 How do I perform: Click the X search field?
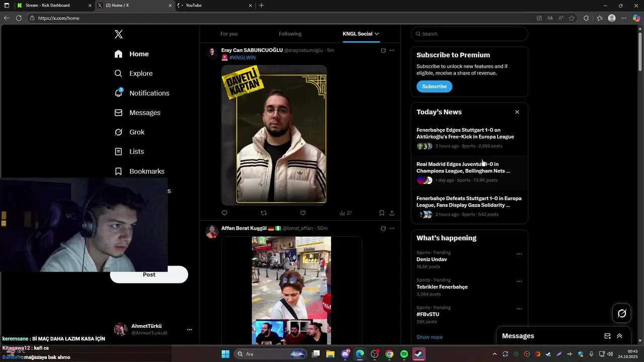[x=469, y=34]
